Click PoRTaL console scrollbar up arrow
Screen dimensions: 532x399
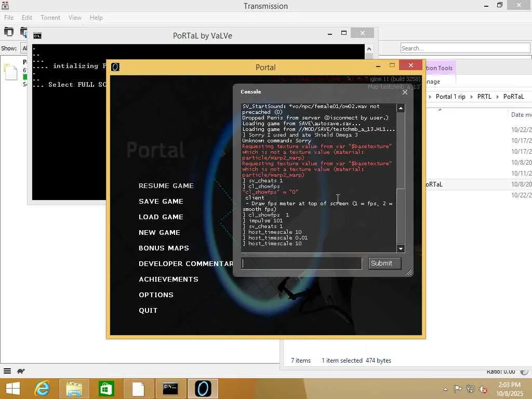369,48
